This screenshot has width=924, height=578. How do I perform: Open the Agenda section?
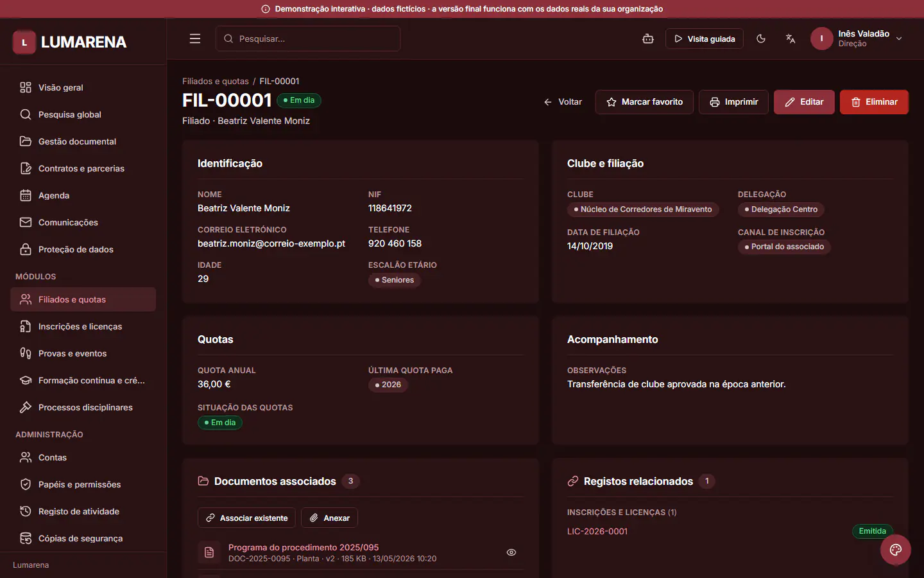[x=83, y=195]
